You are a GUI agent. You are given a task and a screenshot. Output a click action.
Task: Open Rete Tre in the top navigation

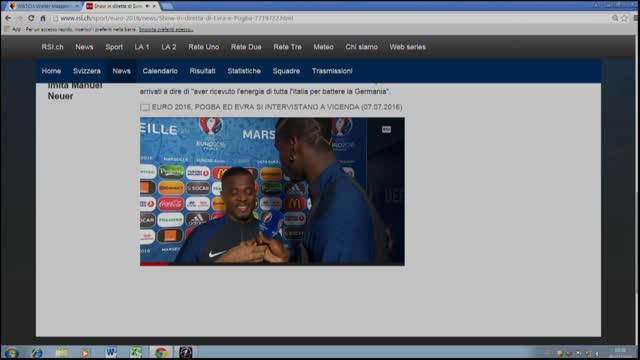coord(287,47)
